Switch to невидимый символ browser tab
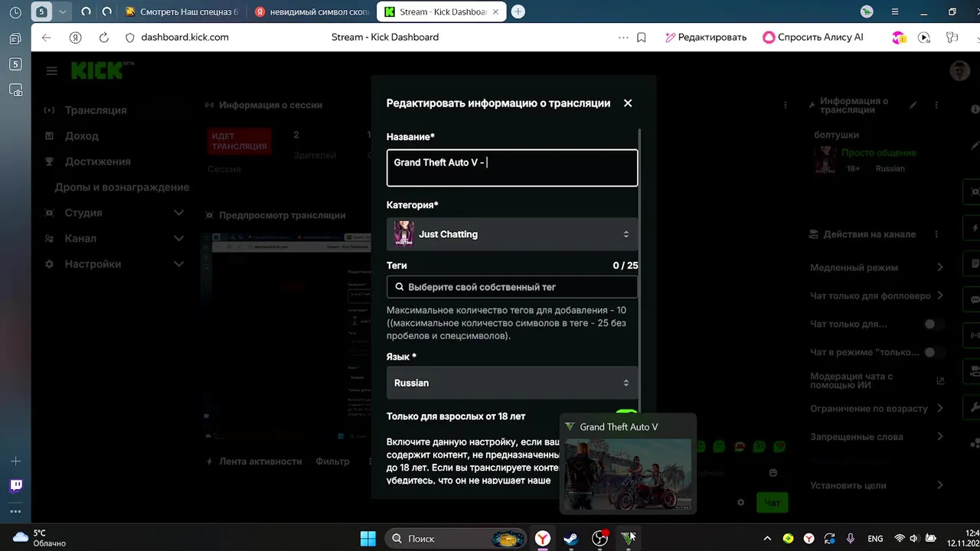 click(312, 11)
